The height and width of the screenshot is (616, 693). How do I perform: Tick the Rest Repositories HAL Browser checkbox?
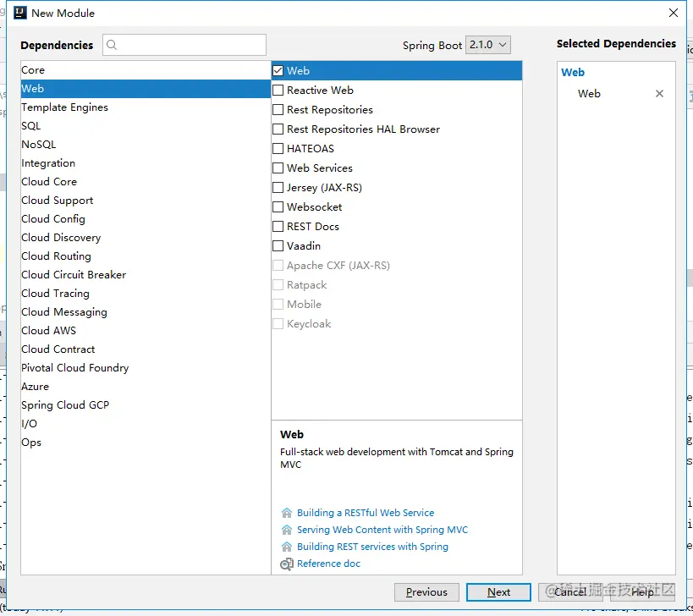pos(278,129)
